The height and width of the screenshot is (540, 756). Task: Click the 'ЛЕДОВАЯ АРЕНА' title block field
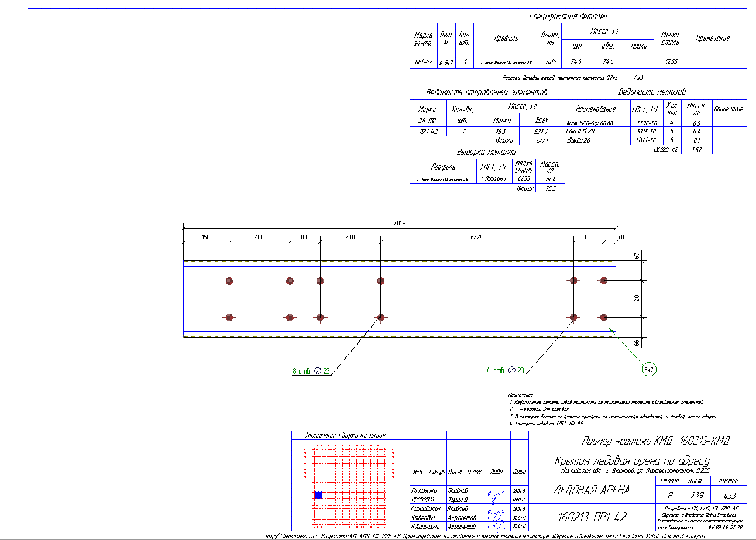(x=592, y=490)
